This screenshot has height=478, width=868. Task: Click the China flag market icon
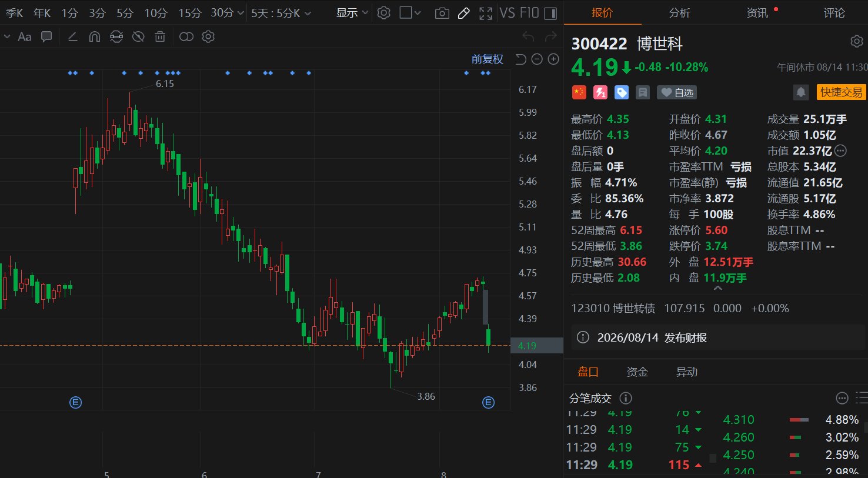click(579, 92)
